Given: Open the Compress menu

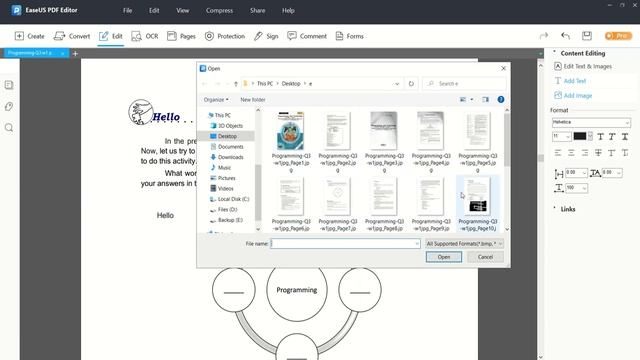Looking at the screenshot, I should pyautogui.click(x=219, y=11).
